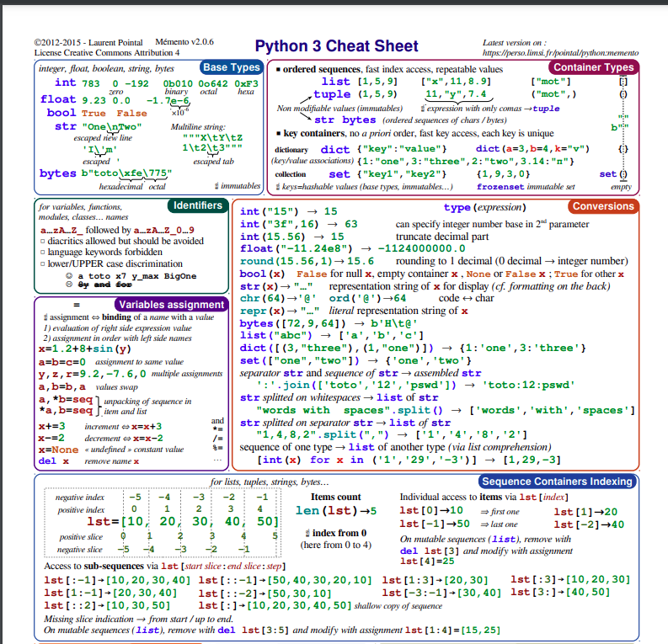Click the "x+=3" increment example
Screen dimensions: 668x644
click(x=52, y=427)
